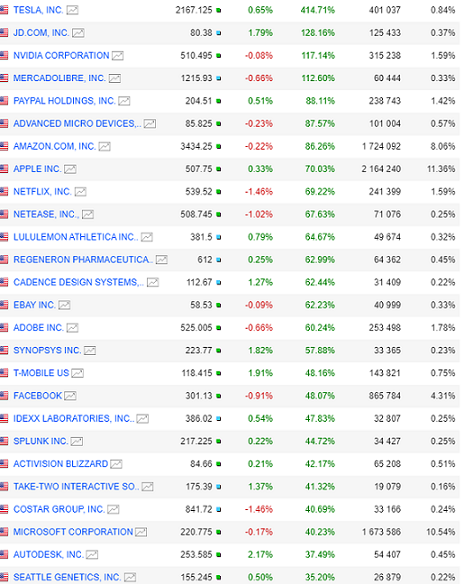Click the blue status indicator beside JD.com's price

point(219,33)
